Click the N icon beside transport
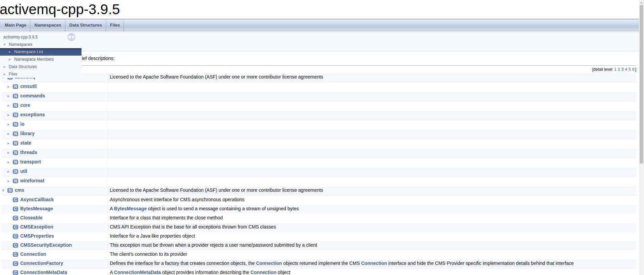This screenshot has width=644, height=275. coord(15,162)
